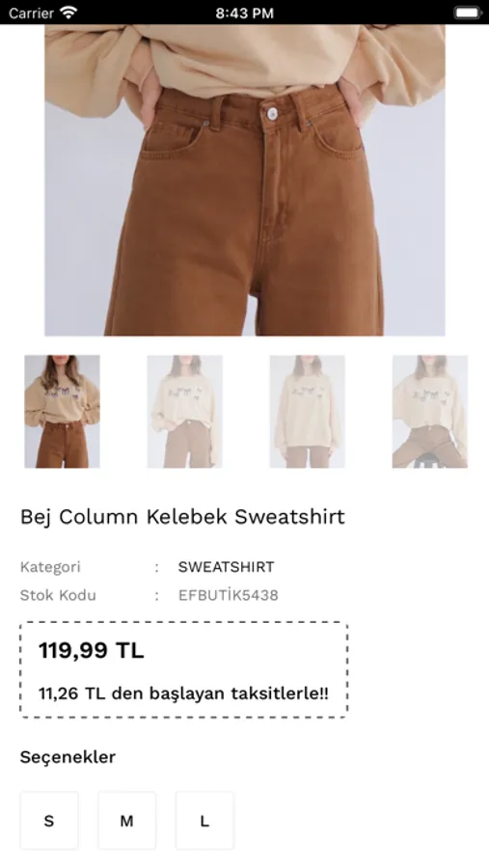
Task: Tap the Wi-Fi icon in status bar
Action: [x=68, y=13]
